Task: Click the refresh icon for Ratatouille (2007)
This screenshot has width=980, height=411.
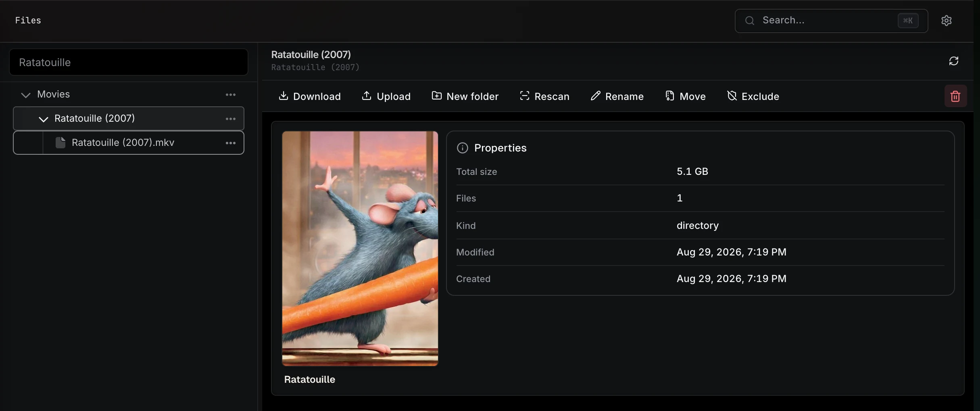Action: click(953, 61)
